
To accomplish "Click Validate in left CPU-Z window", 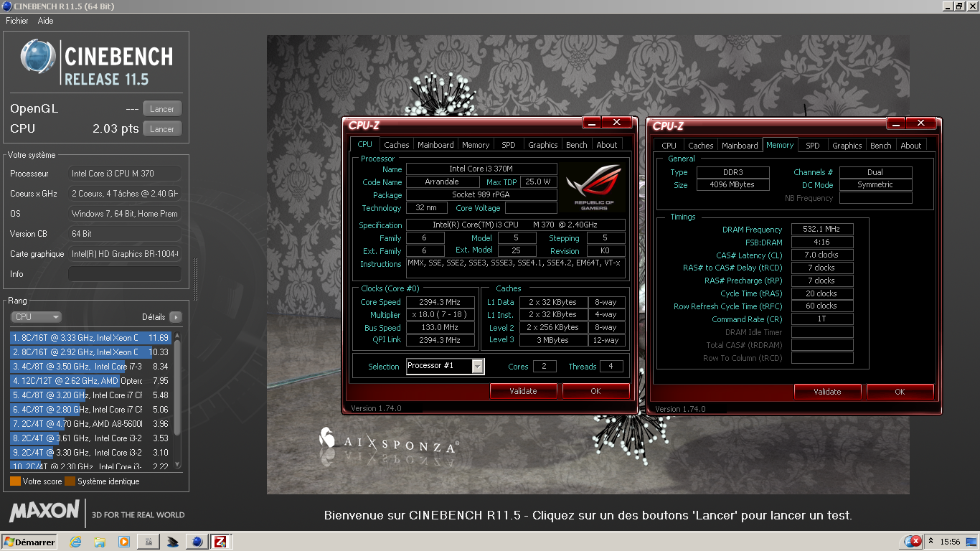I will click(523, 391).
